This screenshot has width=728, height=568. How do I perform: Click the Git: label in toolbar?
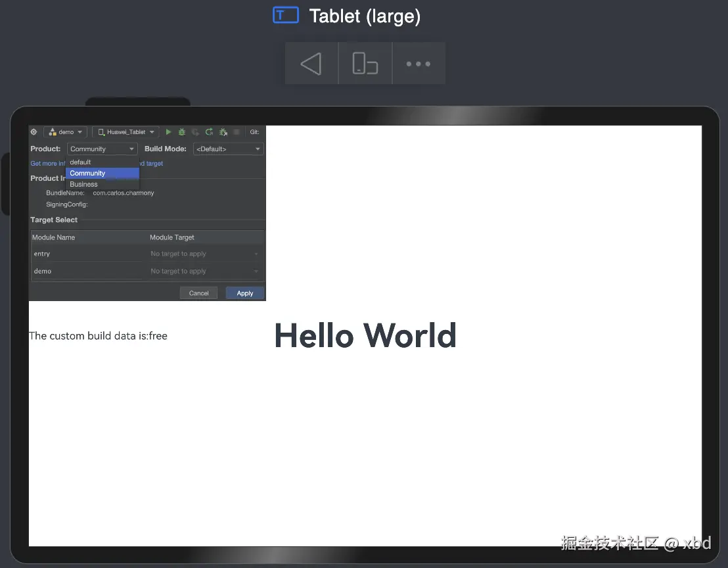(x=254, y=132)
